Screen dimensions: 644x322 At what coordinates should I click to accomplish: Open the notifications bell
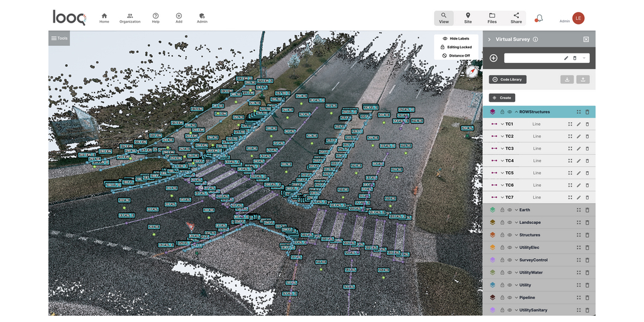[x=539, y=18]
